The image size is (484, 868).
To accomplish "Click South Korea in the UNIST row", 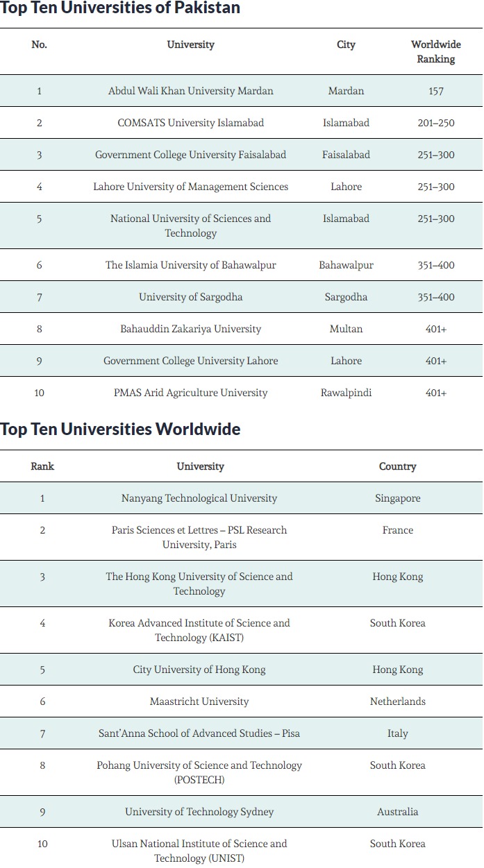I will [x=398, y=844].
